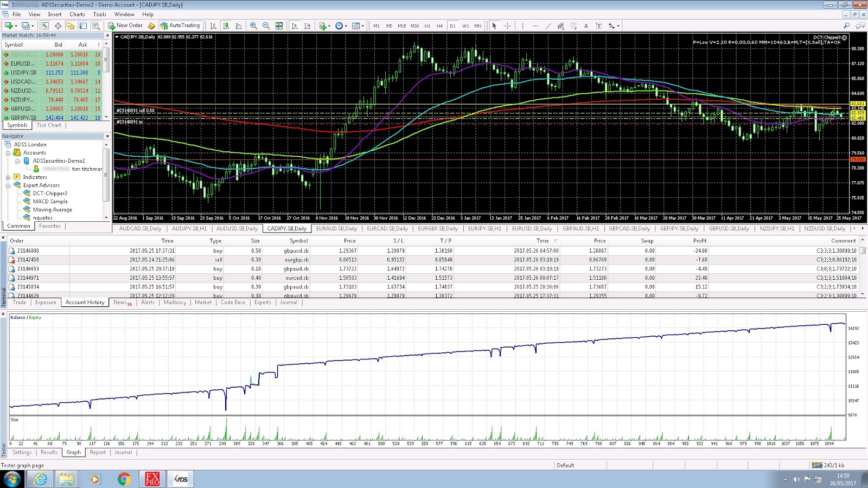The image size is (868, 488).
Task: Toggle the AutoTrading button
Action: (180, 25)
